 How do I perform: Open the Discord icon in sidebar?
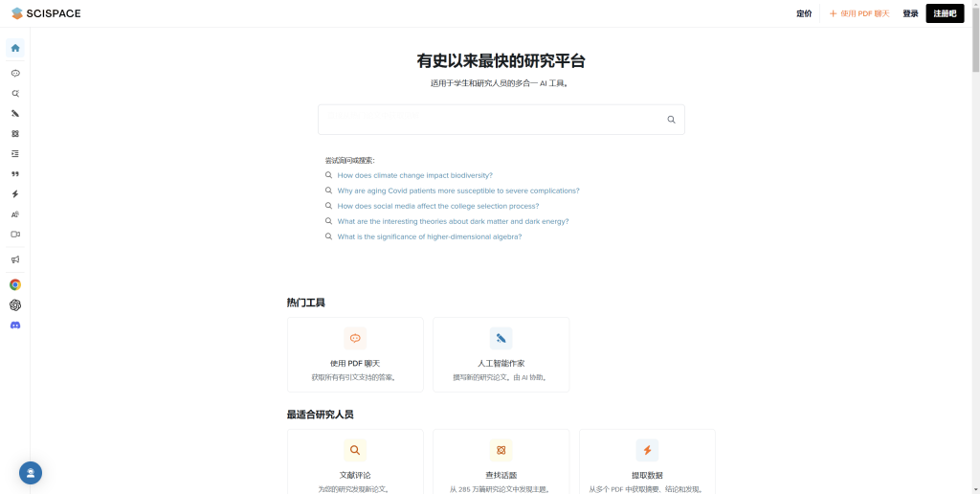tap(15, 326)
